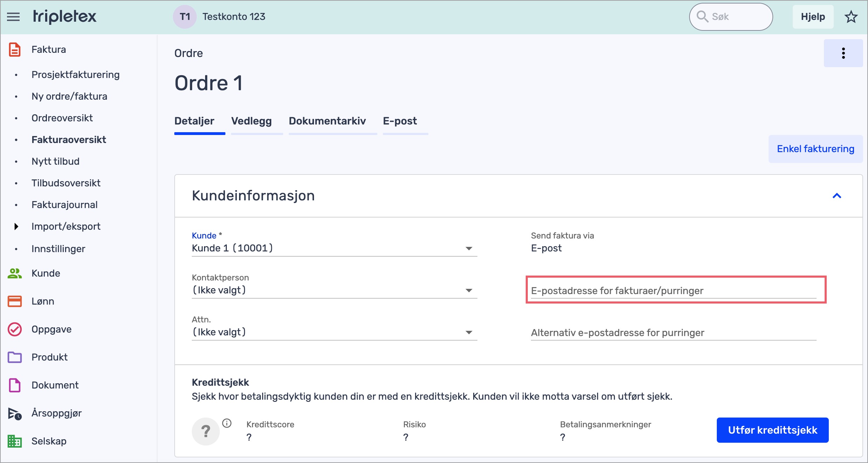Open the Kunde dropdown selector

click(334, 248)
